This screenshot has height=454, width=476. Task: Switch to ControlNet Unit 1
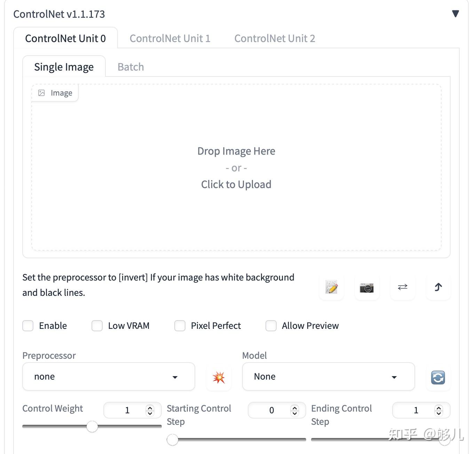pos(170,38)
